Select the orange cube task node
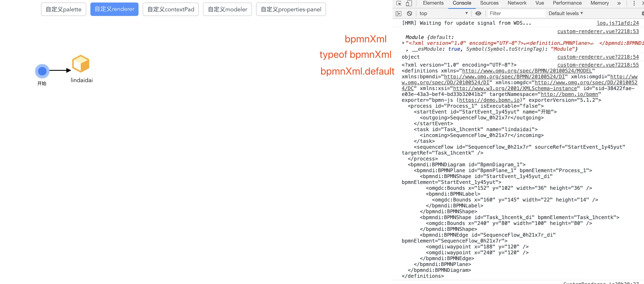The height and width of the screenshot is (284, 644). coord(80,64)
